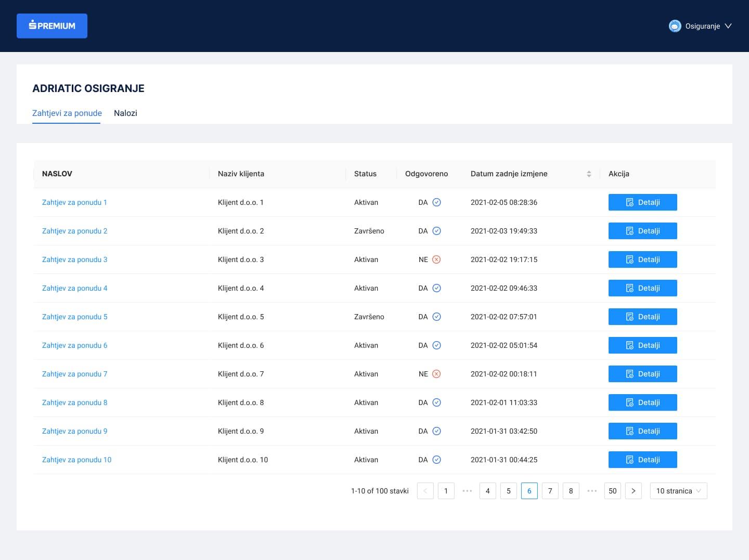Click the NASLOV column header
The image size is (749, 560).
click(x=122, y=174)
